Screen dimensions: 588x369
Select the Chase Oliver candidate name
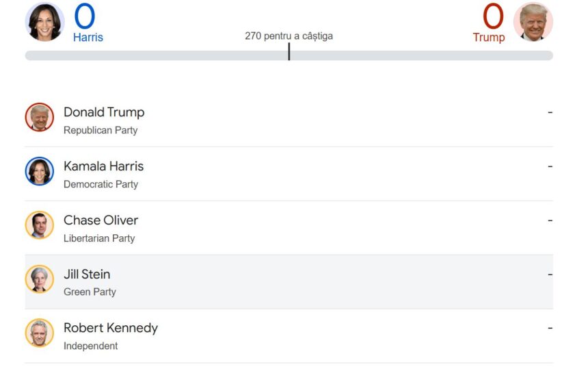tap(101, 220)
